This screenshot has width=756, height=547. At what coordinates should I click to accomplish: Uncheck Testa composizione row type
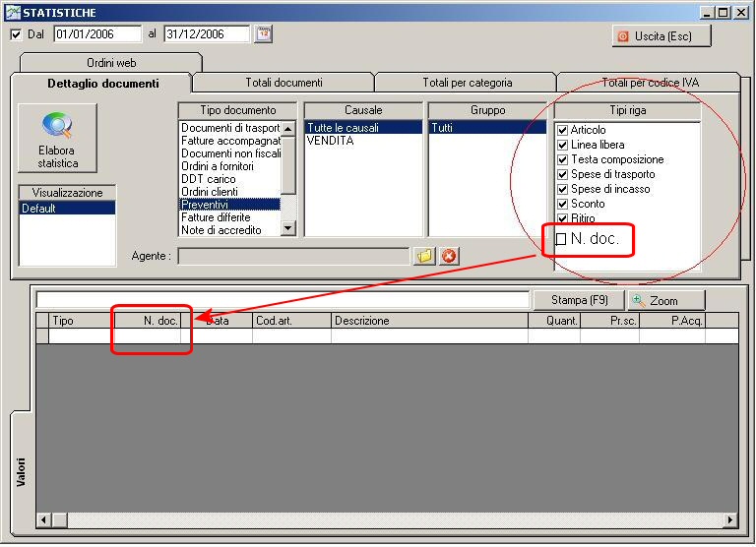pos(562,159)
